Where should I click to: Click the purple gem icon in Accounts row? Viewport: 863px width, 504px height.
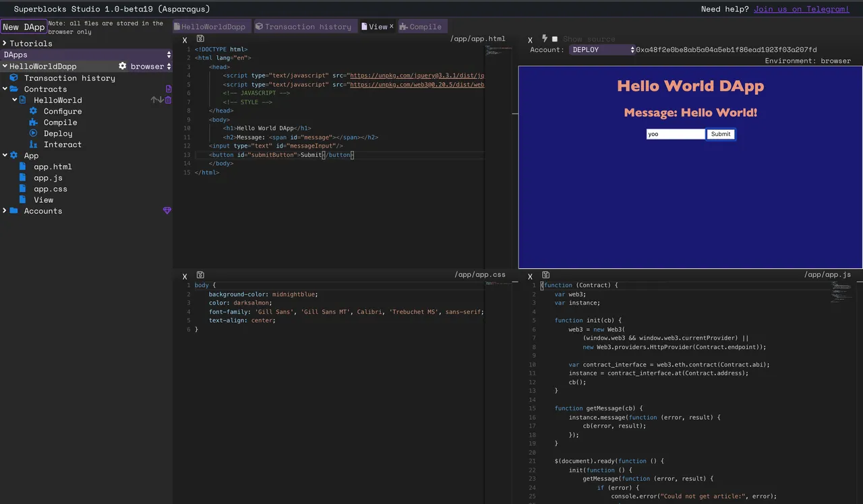pyautogui.click(x=167, y=211)
